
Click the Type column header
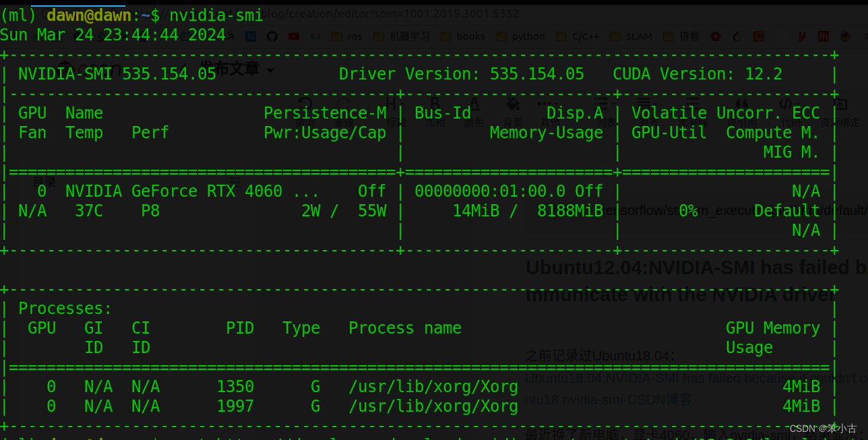(301, 328)
